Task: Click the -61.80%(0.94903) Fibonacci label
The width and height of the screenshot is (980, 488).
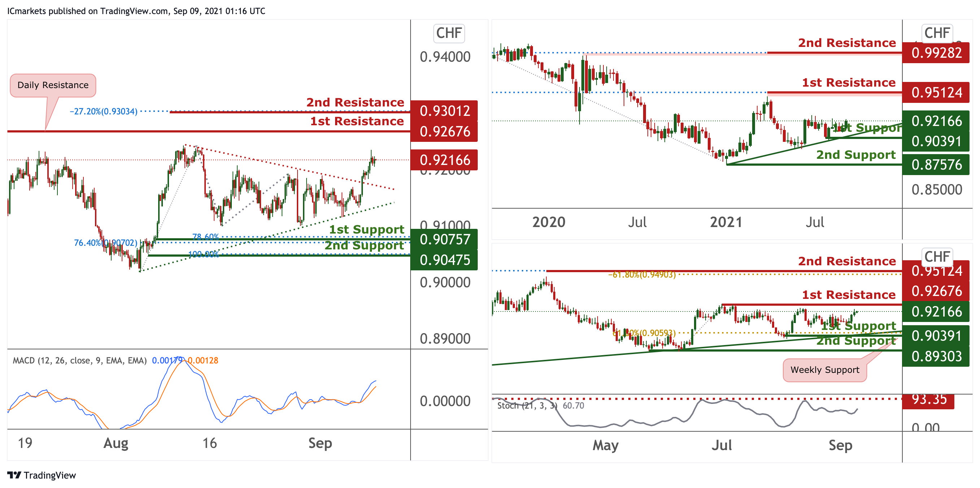Action: pyautogui.click(x=642, y=275)
